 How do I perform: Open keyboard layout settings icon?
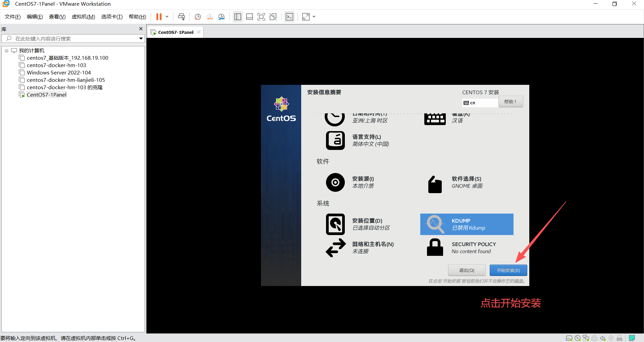[x=435, y=119]
